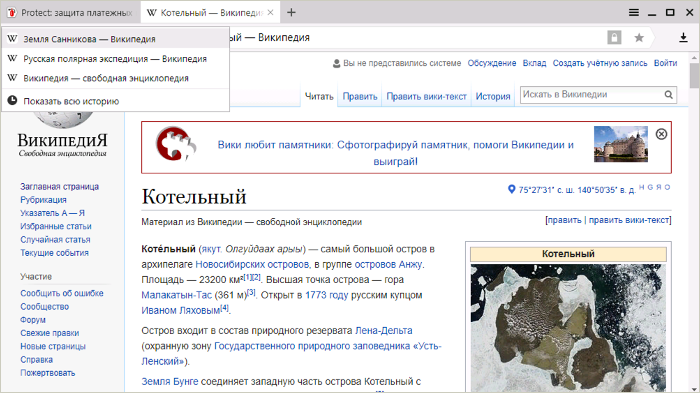Click Пожертвовать link
The width and height of the screenshot is (700, 393).
pyautogui.click(x=48, y=373)
